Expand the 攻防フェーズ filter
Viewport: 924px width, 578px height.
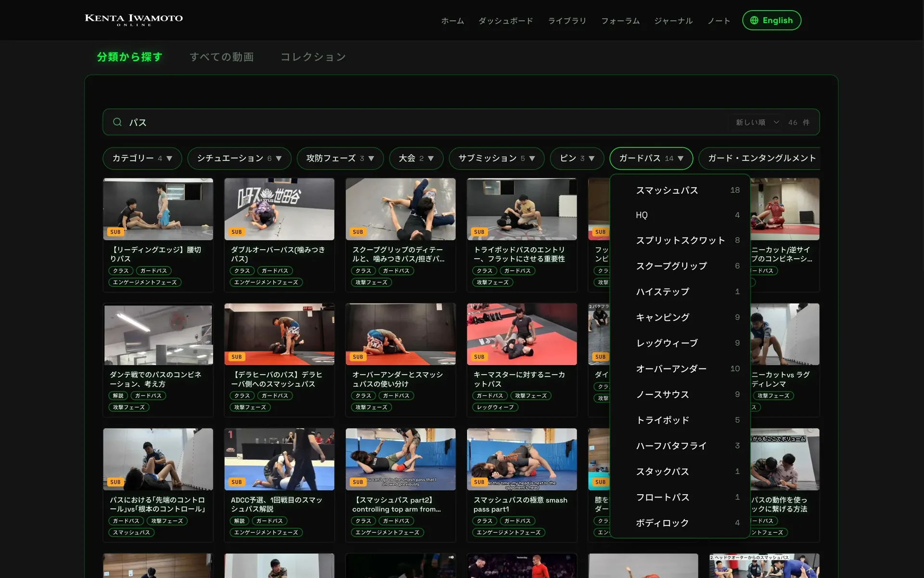tap(340, 158)
